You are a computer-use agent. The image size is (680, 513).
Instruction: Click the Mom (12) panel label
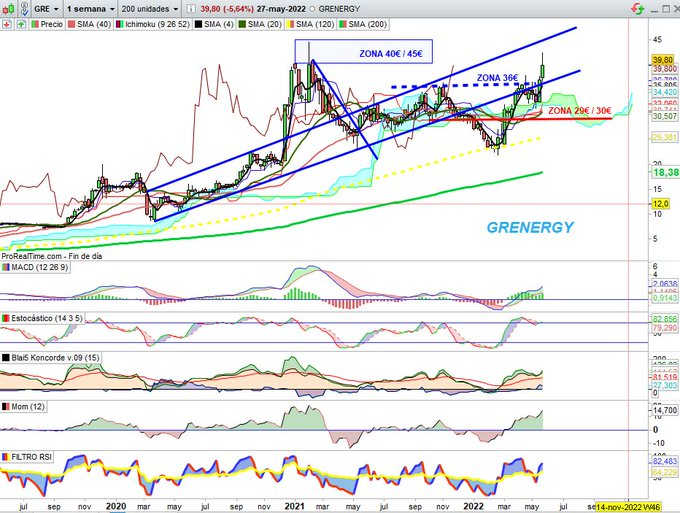[x=23, y=406]
